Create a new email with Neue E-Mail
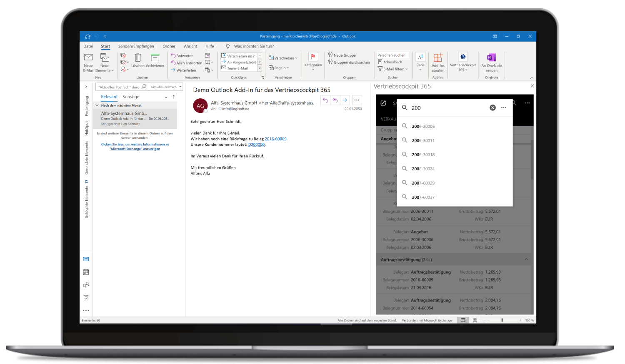The height and width of the screenshot is (364, 625). point(88,62)
